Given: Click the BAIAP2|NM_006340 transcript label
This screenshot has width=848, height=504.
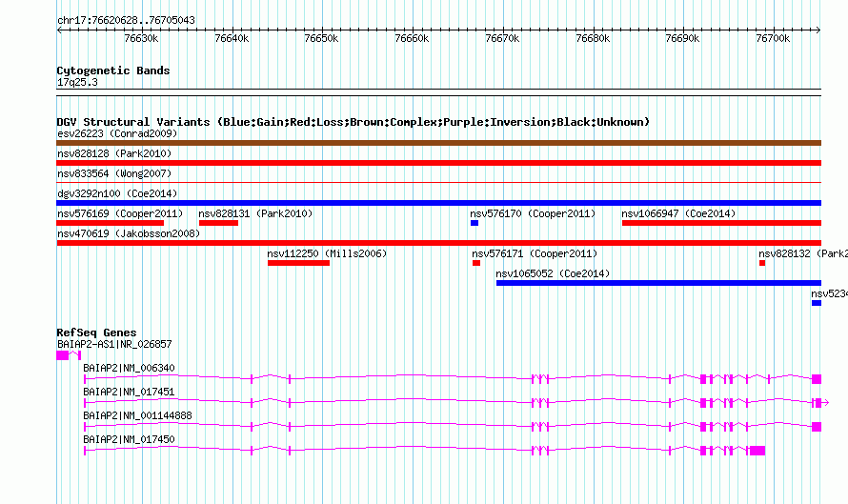Looking at the screenshot, I should [129, 368].
